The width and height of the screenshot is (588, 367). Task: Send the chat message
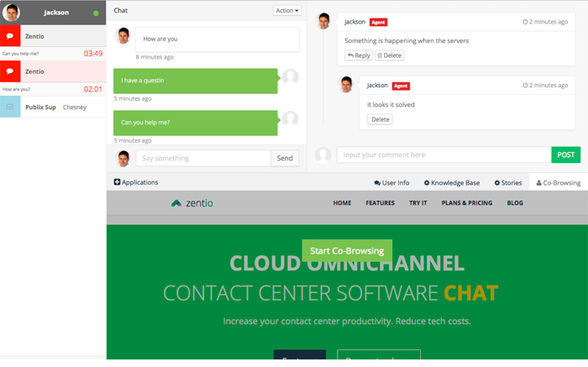click(x=285, y=158)
